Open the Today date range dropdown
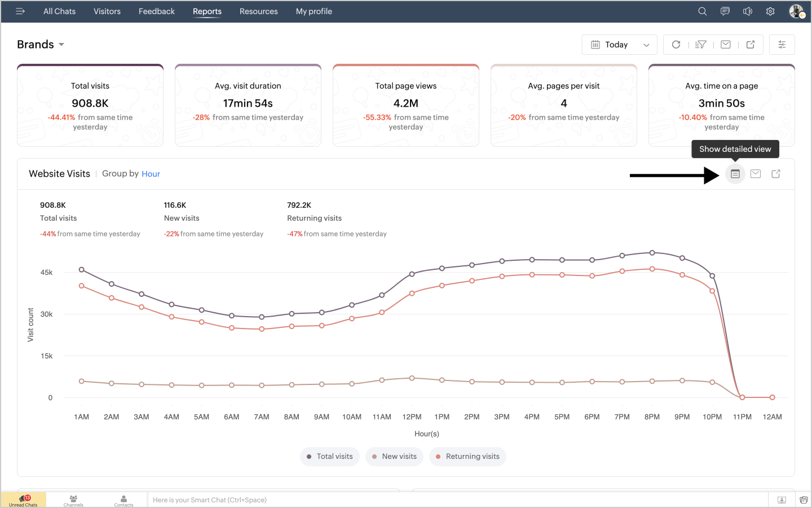The height and width of the screenshot is (508, 812). [619, 45]
